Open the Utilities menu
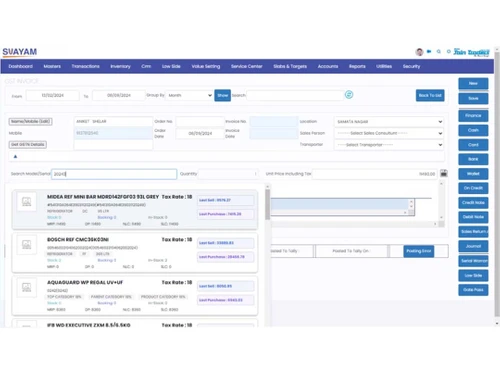500x375 pixels. tap(384, 66)
